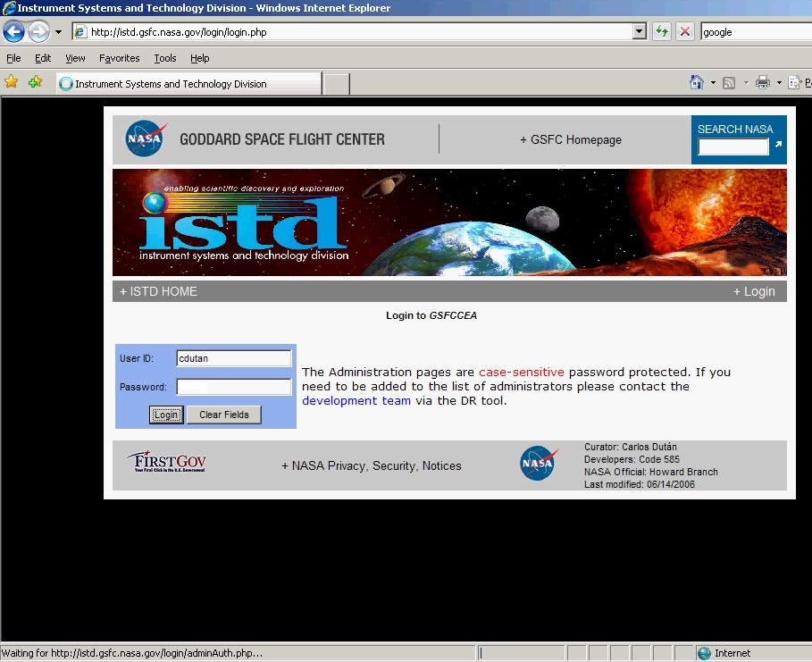Image resolution: width=812 pixels, height=662 pixels.
Task: Open the development team link
Action: click(x=356, y=400)
